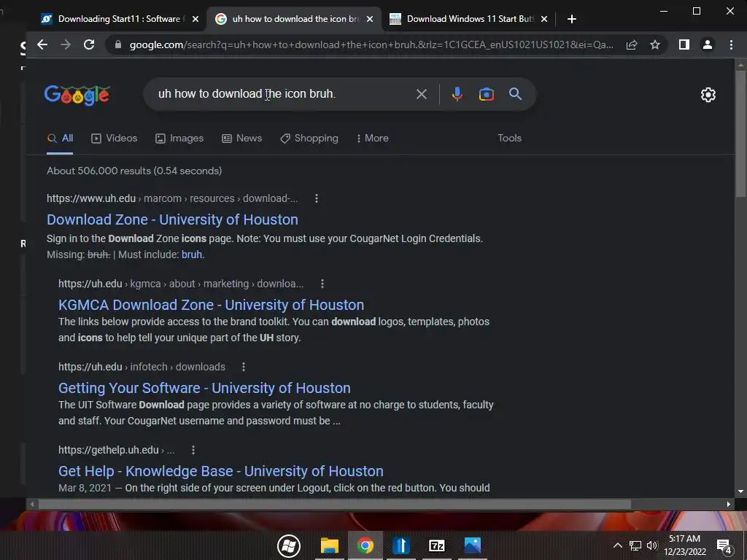The width and height of the screenshot is (747, 560).
Task: Switch to the Downloading Start11 tab
Action: pos(119,19)
